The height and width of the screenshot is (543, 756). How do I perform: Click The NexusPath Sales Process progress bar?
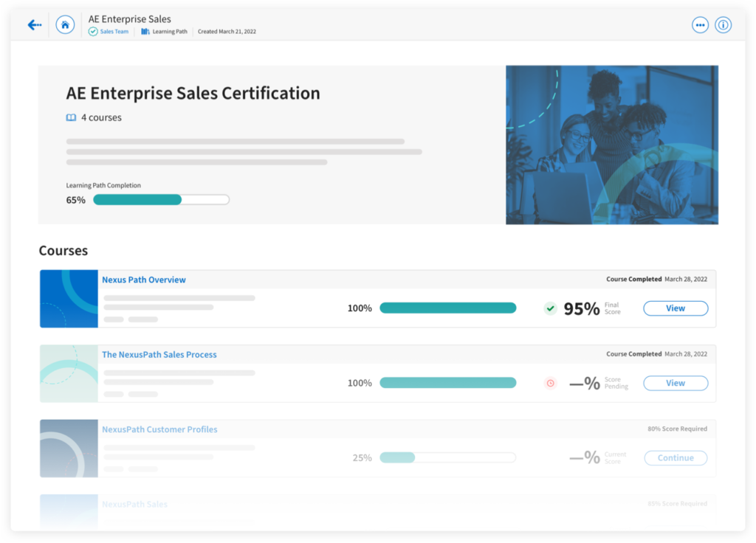[448, 383]
